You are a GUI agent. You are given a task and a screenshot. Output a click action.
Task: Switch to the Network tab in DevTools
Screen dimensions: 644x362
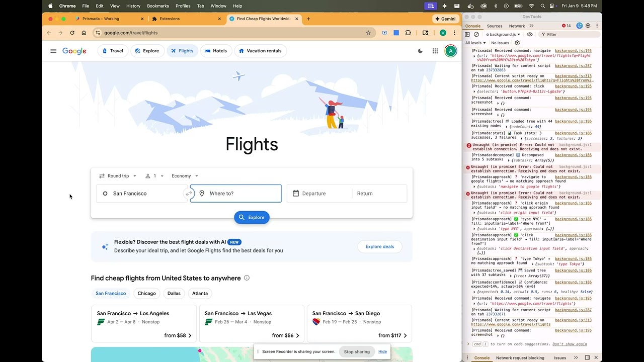pyautogui.click(x=517, y=26)
